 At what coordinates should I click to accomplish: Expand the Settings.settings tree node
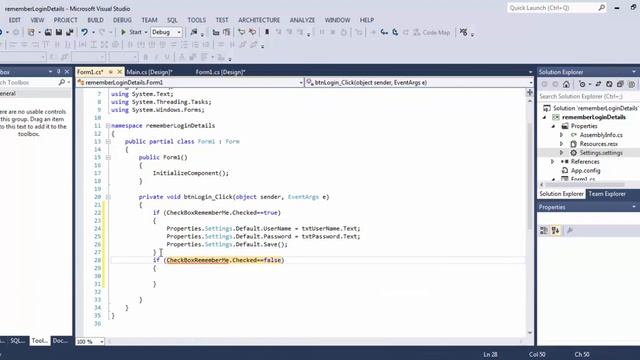(x=562, y=153)
